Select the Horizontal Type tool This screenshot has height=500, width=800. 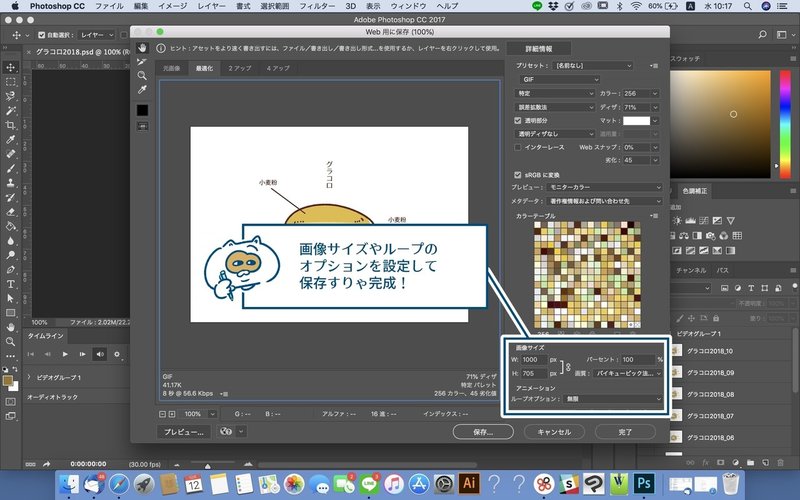tap(10, 284)
